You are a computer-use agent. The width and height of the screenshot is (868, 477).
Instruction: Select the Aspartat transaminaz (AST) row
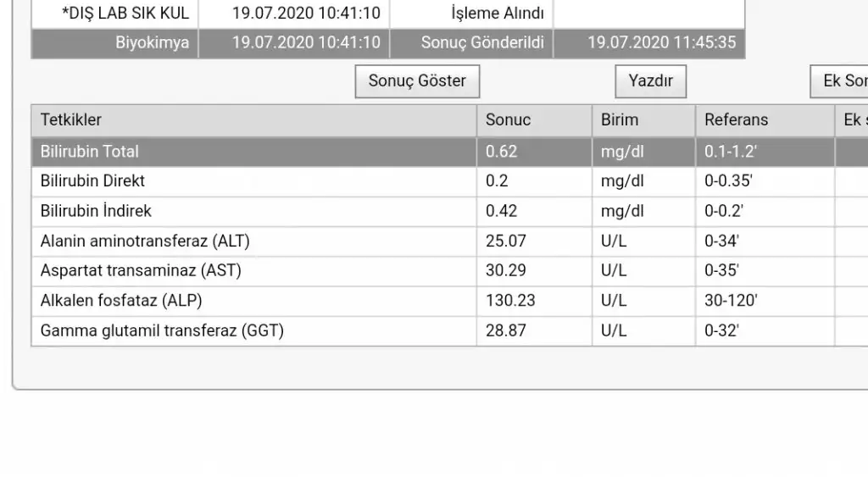coord(449,271)
